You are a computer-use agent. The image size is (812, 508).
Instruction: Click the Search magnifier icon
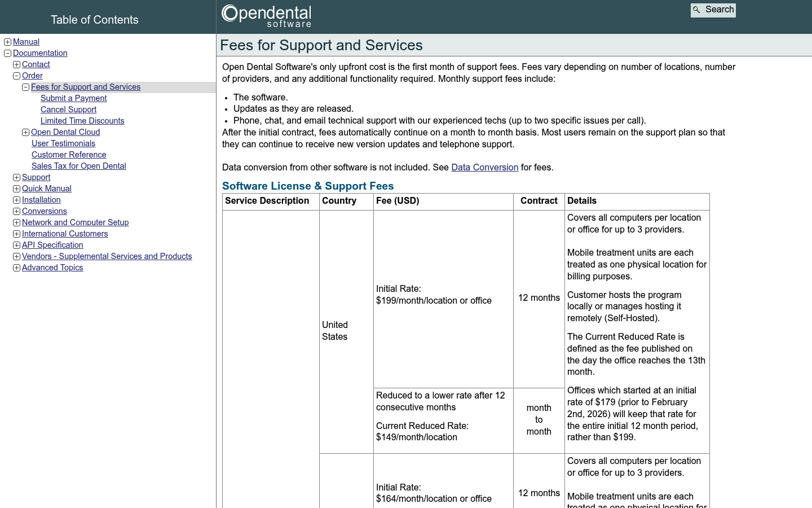[x=697, y=10]
